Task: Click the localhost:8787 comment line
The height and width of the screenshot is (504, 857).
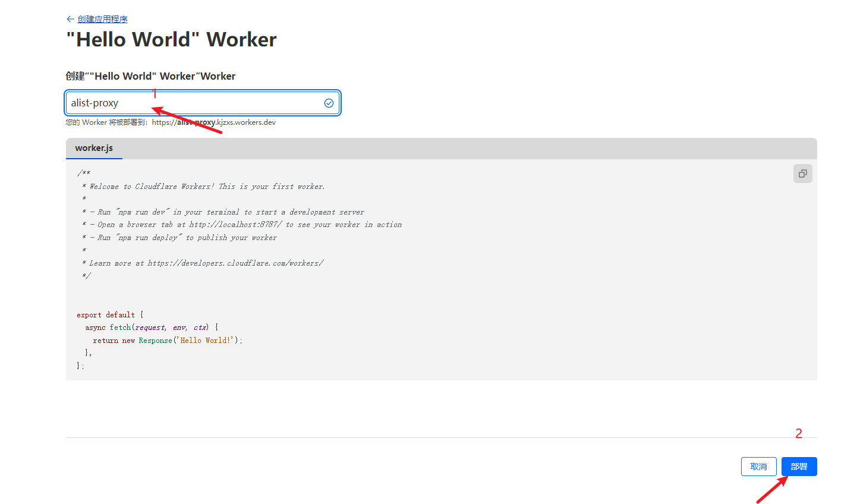Action: [x=241, y=224]
